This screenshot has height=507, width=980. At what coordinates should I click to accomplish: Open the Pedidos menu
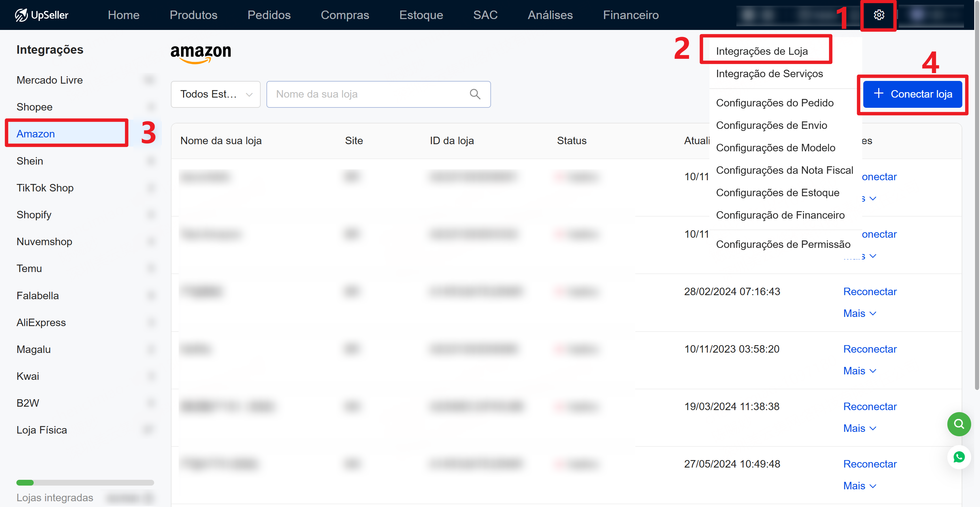click(269, 15)
